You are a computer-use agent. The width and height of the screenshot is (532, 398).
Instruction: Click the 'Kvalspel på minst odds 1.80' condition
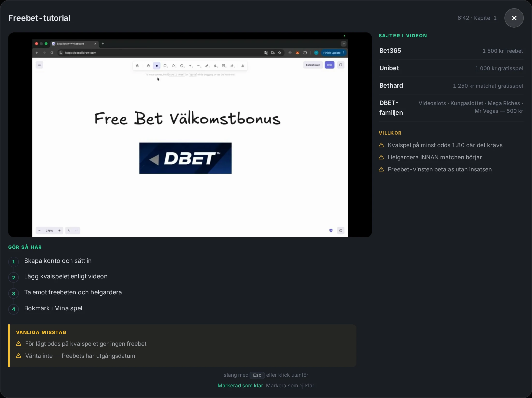(445, 145)
